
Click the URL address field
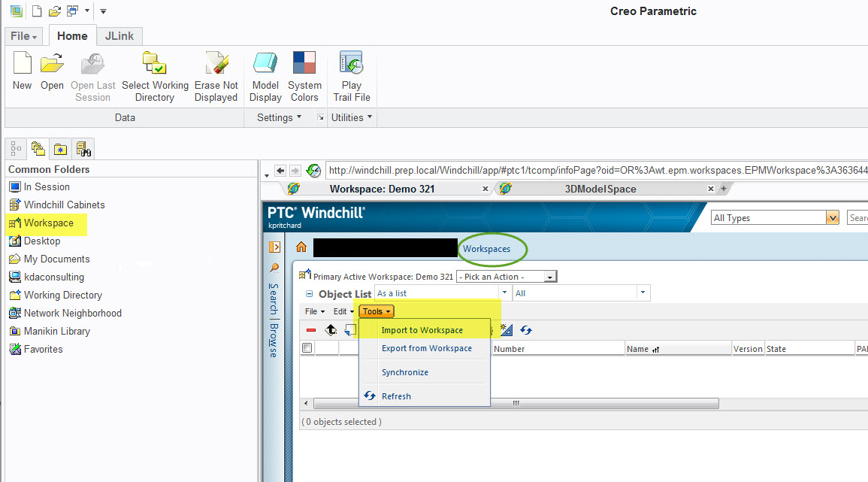coord(597,171)
